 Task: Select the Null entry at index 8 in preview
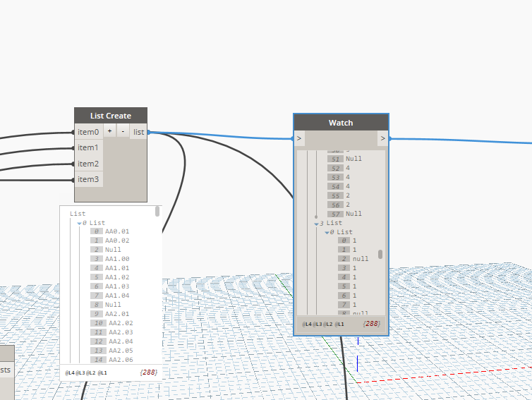point(113,305)
